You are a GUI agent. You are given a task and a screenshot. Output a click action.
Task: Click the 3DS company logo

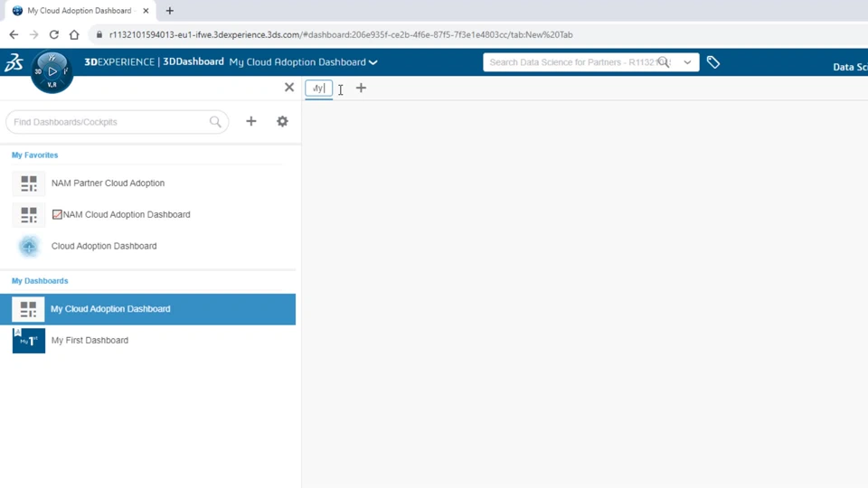(14, 62)
